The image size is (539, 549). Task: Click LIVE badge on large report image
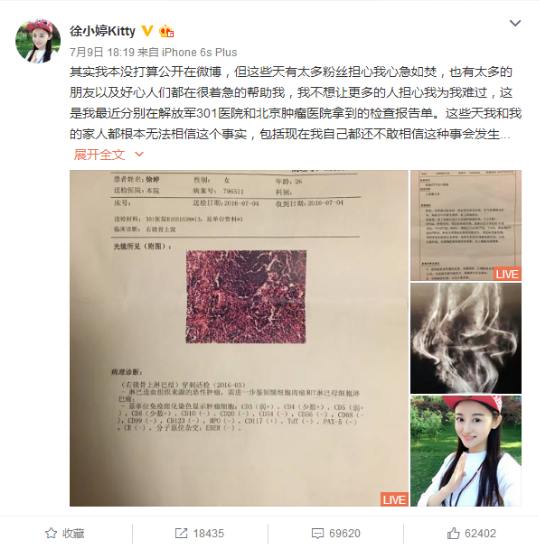(394, 499)
